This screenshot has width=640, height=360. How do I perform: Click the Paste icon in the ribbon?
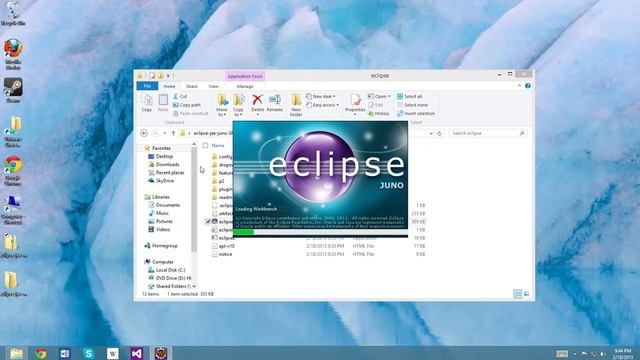163,102
